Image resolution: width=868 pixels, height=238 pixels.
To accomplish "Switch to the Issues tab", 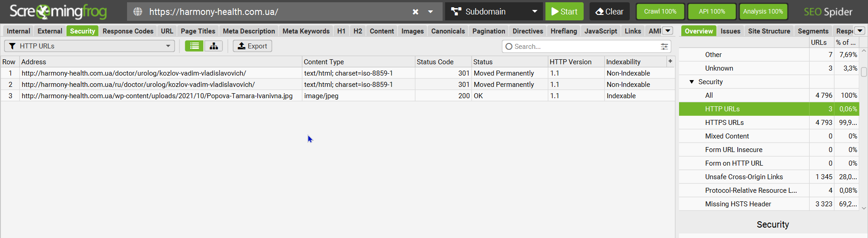I will [x=730, y=31].
